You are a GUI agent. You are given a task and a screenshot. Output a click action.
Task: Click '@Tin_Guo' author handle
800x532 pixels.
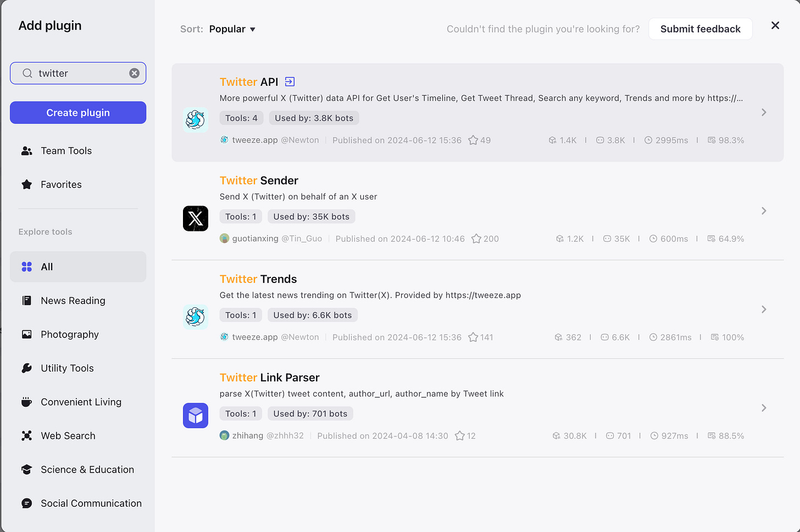tap(302, 239)
